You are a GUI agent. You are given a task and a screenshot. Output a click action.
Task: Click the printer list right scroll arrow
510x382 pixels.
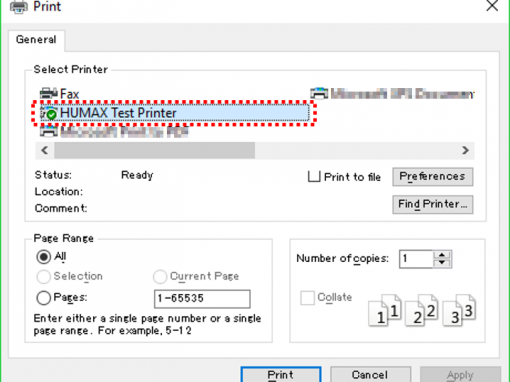(465, 150)
